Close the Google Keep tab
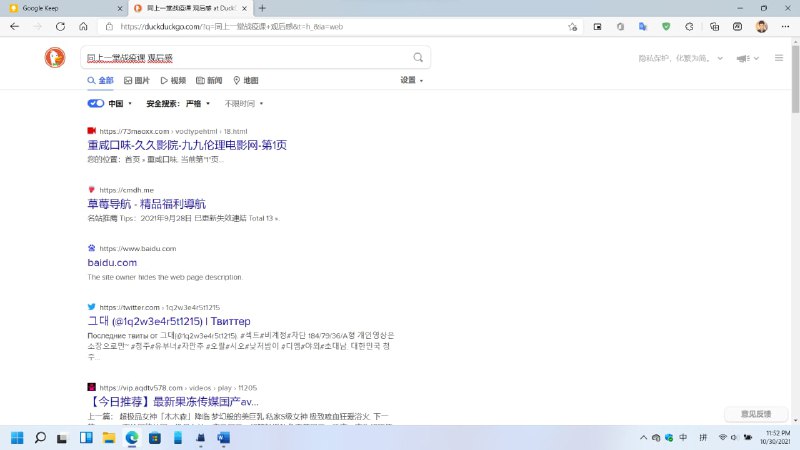Viewport: 800px width, 450px height. 120,8
